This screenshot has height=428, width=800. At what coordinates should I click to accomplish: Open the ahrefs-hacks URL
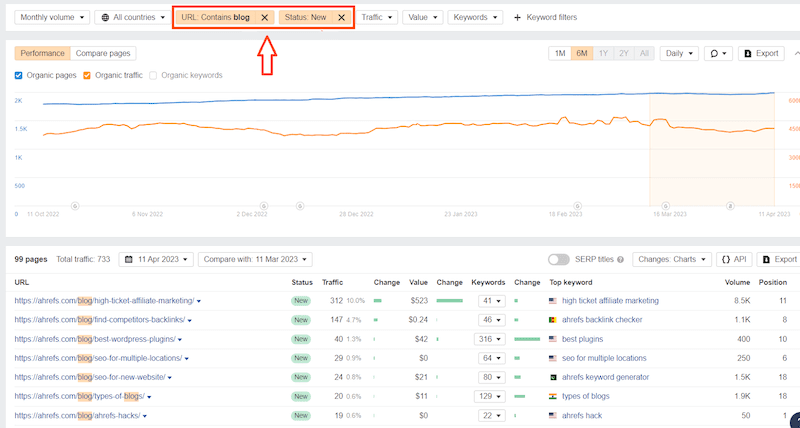(x=78, y=416)
